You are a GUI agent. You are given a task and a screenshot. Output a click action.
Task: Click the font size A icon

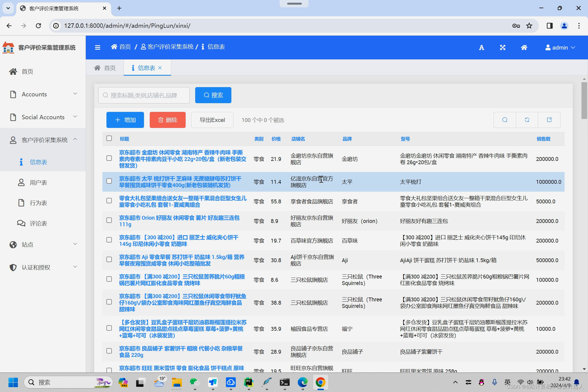click(x=481, y=48)
